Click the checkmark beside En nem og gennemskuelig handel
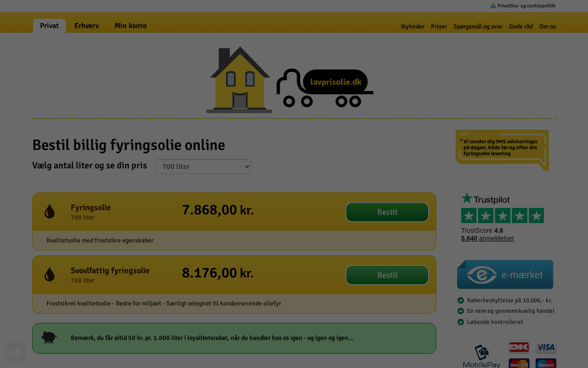 [461, 311]
